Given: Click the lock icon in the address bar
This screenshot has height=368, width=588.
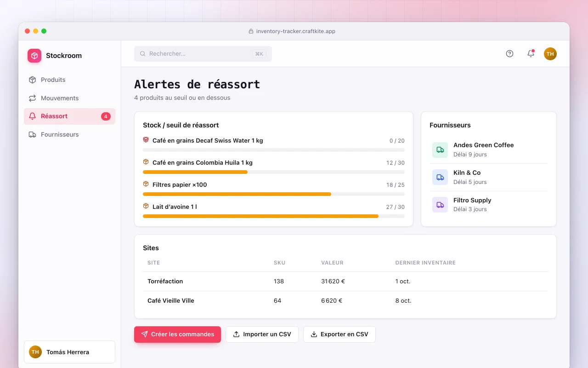Looking at the screenshot, I should 251,31.
